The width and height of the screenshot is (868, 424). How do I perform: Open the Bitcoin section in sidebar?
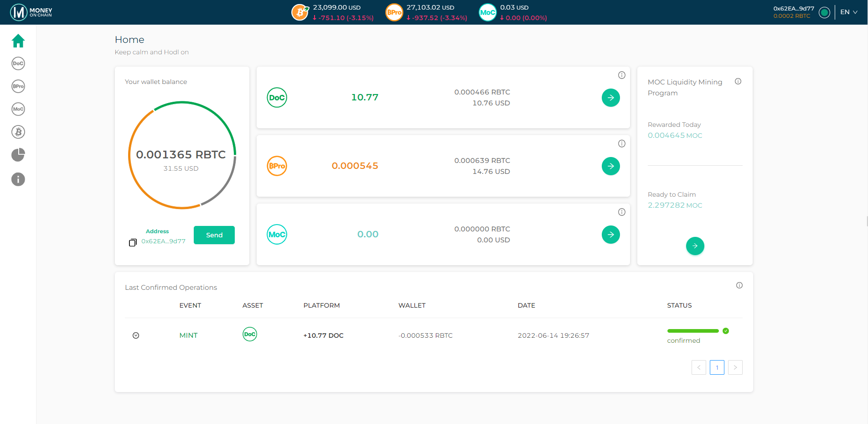click(x=18, y=132)
